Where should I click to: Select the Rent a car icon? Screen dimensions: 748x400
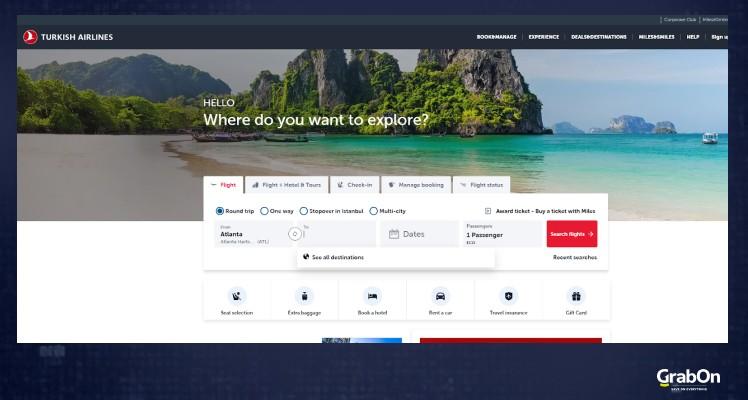(x=440, y=296)
